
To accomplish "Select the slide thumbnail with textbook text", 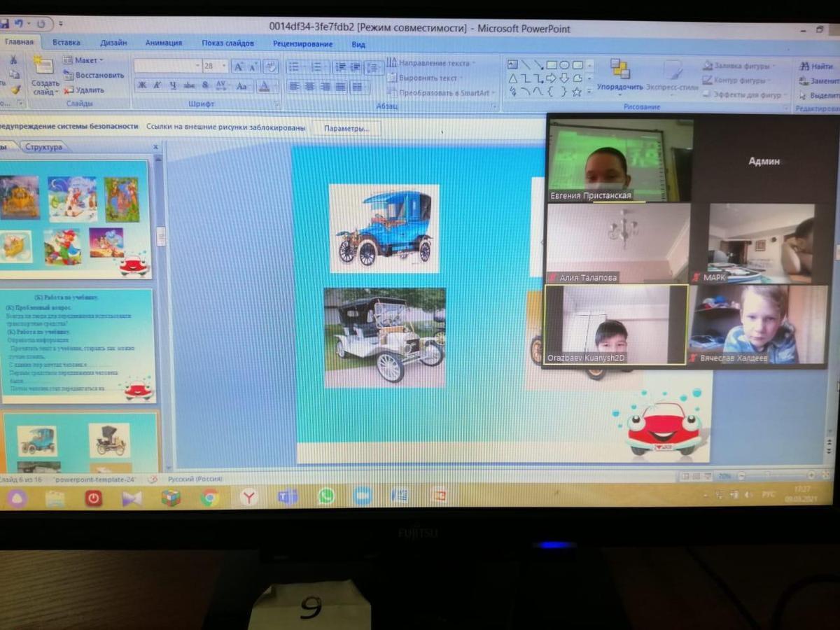I will pyautogui.click(x=78, y=344).
